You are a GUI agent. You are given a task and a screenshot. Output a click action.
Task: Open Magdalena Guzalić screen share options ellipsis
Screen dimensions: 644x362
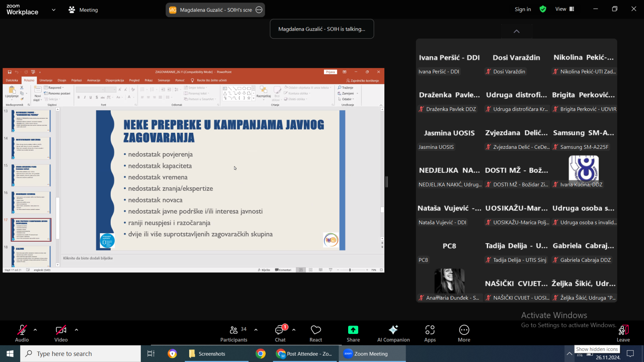pyautogui.click(x=259, y=10)
